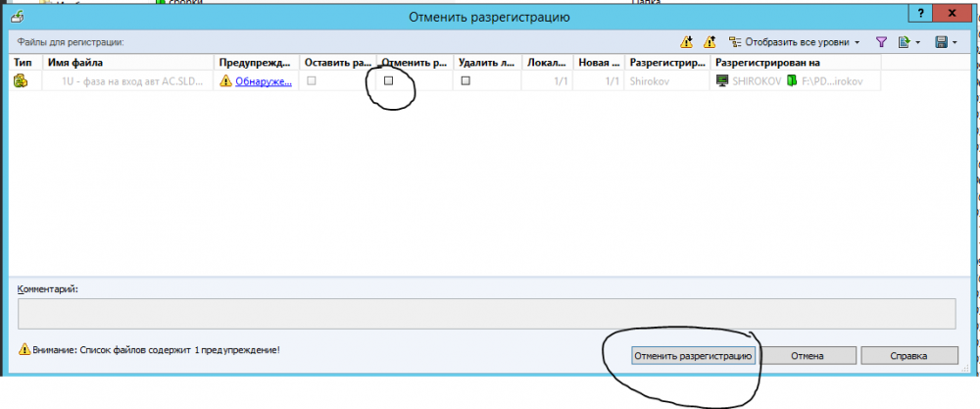Sort by Тип column header
980x409 pixels.
(26, 63)
